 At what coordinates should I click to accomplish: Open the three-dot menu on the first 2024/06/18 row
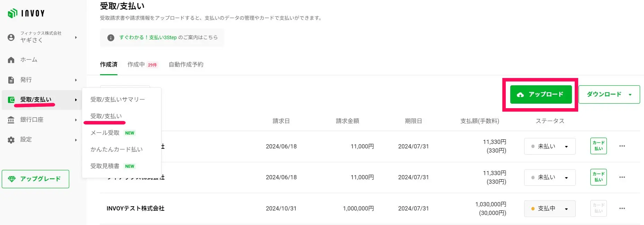click(622, 146)
